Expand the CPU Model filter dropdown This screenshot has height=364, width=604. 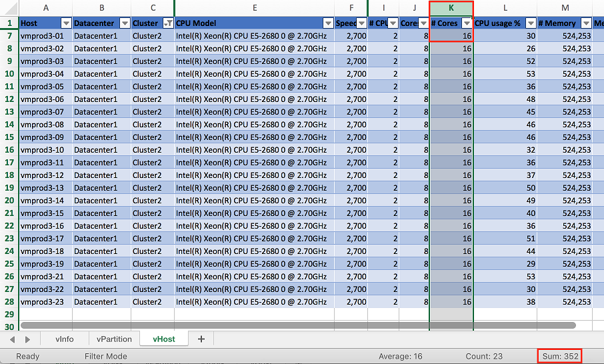(328, 23)
